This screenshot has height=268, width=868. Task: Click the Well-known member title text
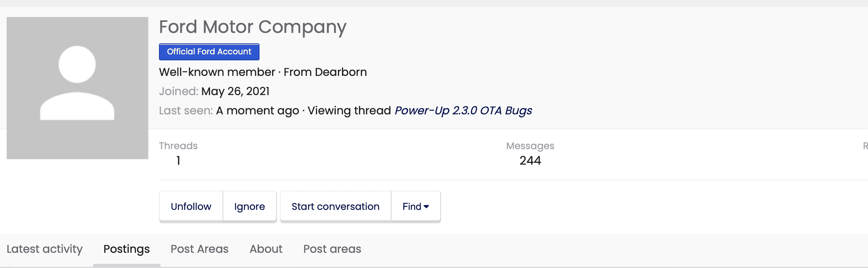(217, 72)
